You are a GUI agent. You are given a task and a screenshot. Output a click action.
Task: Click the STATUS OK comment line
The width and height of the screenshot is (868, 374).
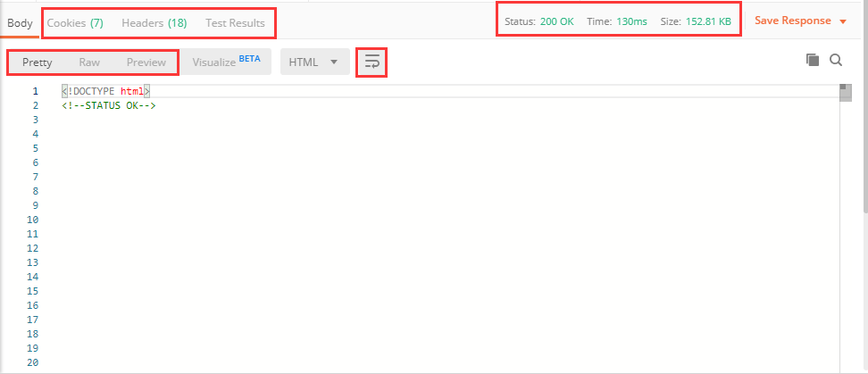109,105
